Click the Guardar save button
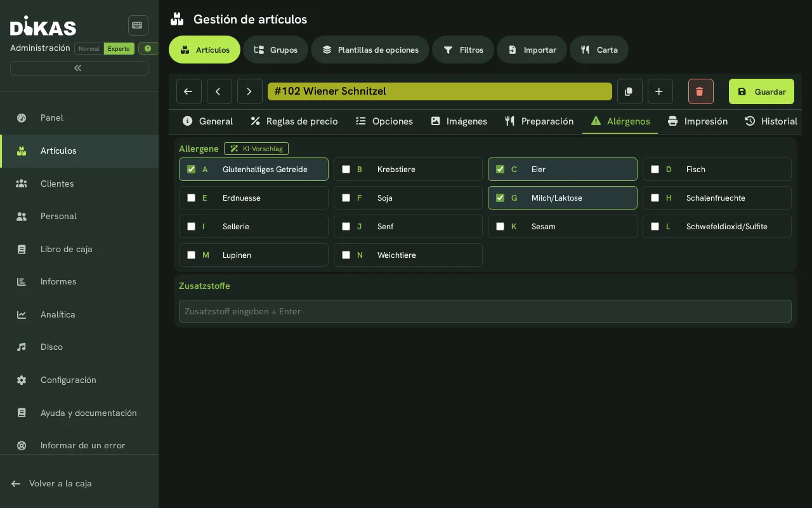Screen dimensions: 812x508 761,91
